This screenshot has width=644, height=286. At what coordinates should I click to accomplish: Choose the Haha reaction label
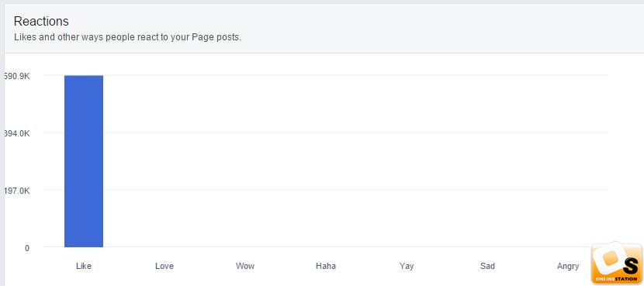326,266
